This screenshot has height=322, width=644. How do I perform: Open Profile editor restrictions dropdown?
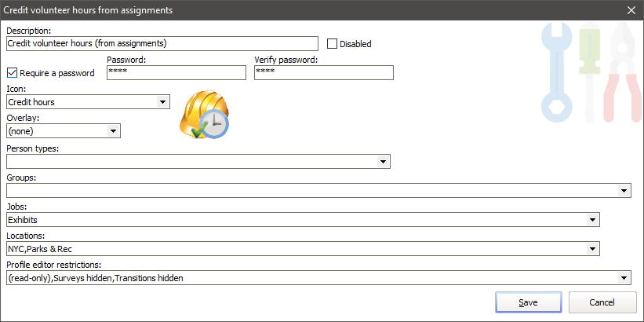(624, 278)
